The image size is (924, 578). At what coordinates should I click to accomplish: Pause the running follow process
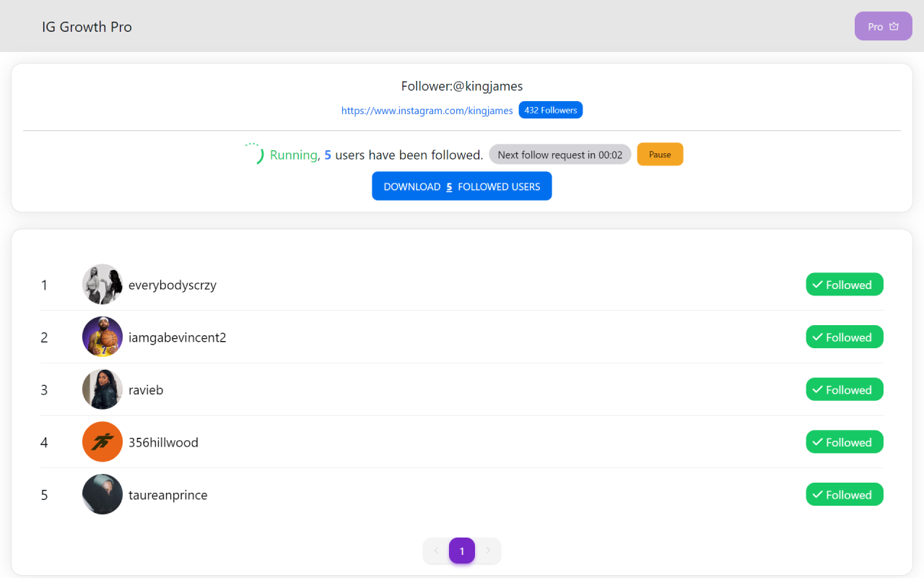click(660, 155)
